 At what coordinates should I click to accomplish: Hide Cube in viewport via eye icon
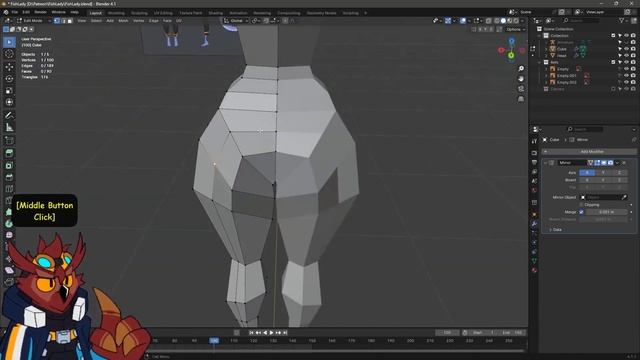627,49
